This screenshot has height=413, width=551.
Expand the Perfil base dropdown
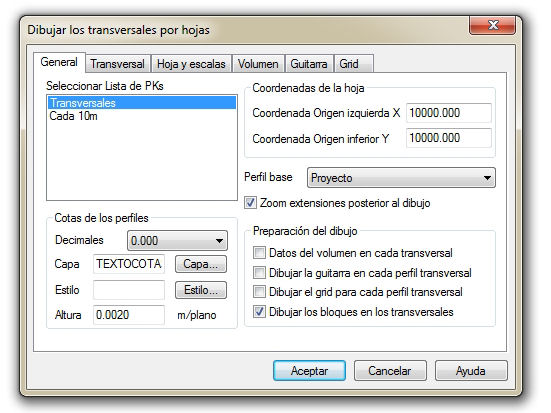point(401,178)
